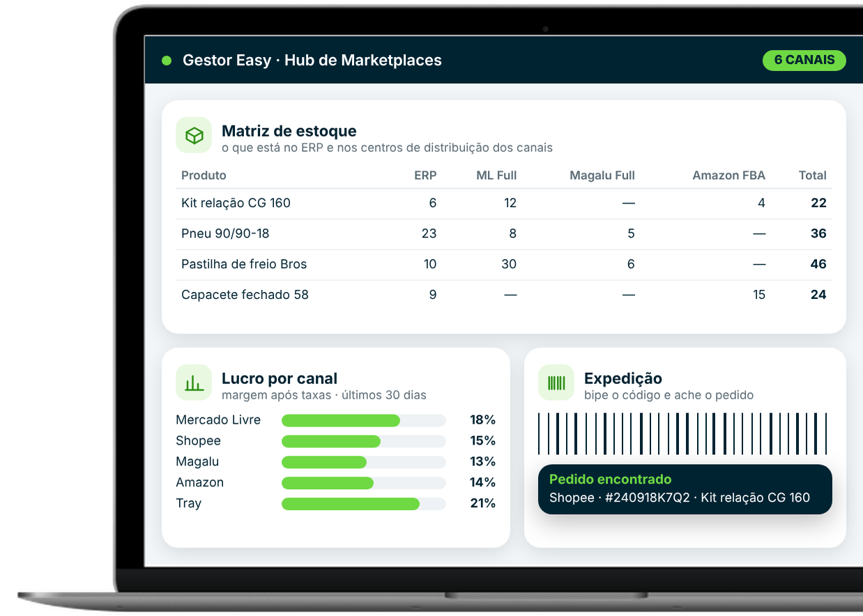
Task: Select the Pneu 90/90-18 product row
Action: [x=504, y=234]
